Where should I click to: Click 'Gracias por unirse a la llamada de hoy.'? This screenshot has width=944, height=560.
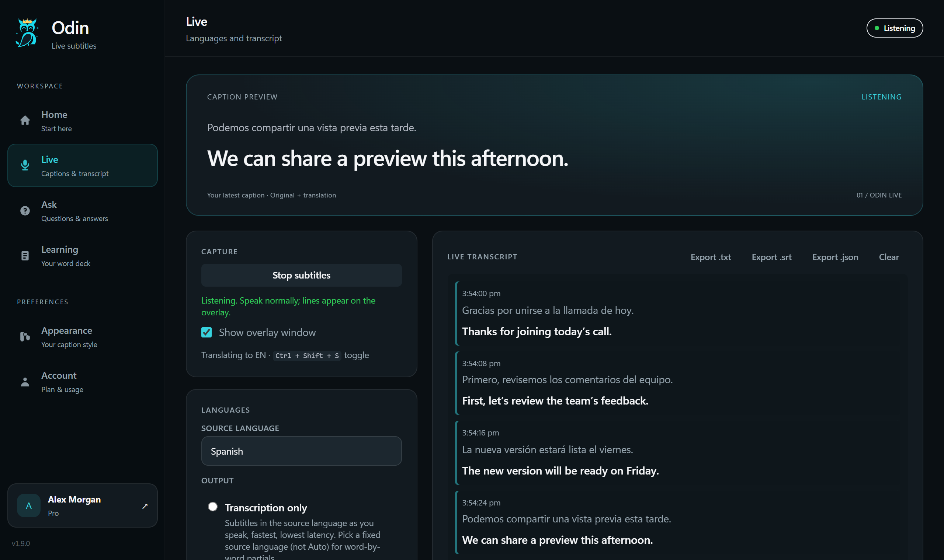(x=548, y=310)
